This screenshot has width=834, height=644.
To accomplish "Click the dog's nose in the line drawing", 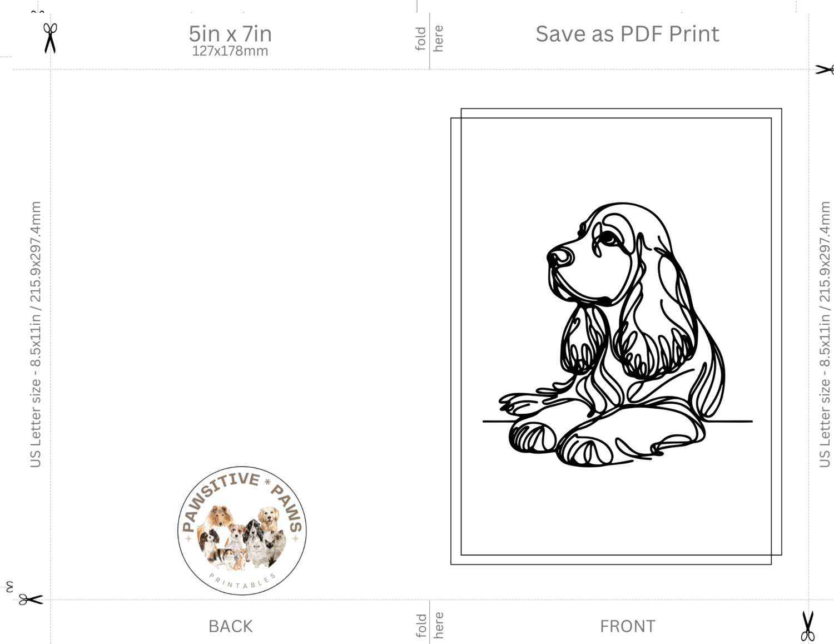I will (x=560, y=257).
